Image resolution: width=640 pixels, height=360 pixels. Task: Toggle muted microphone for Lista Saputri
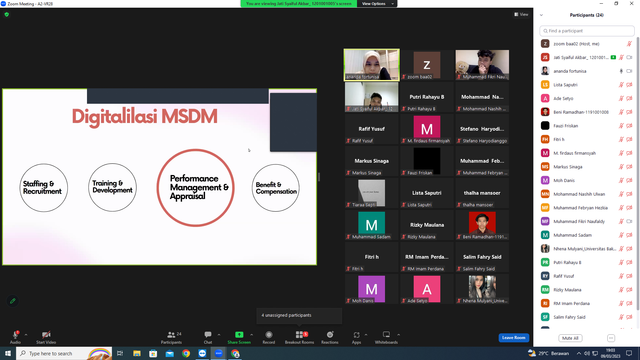tap(621, 85)
